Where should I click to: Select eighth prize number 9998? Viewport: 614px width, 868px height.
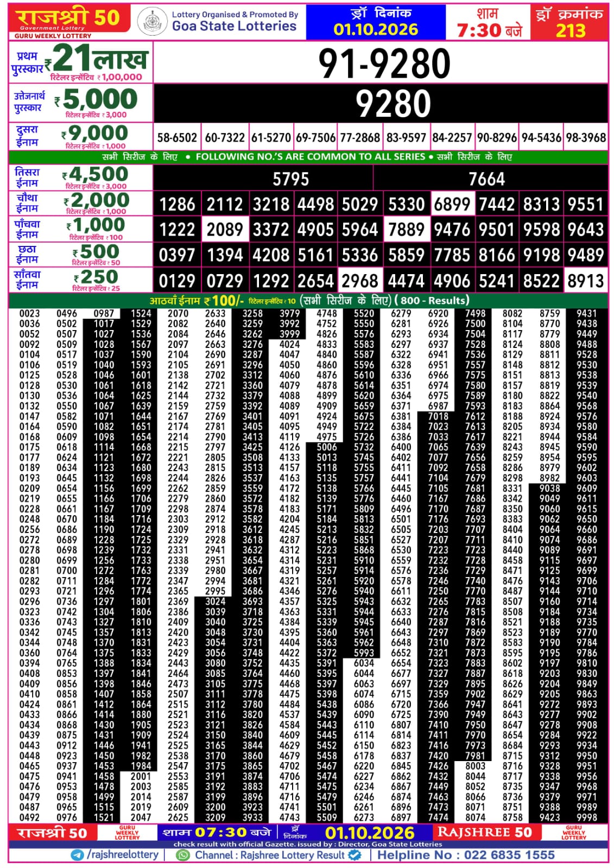[x=587, y=818]
